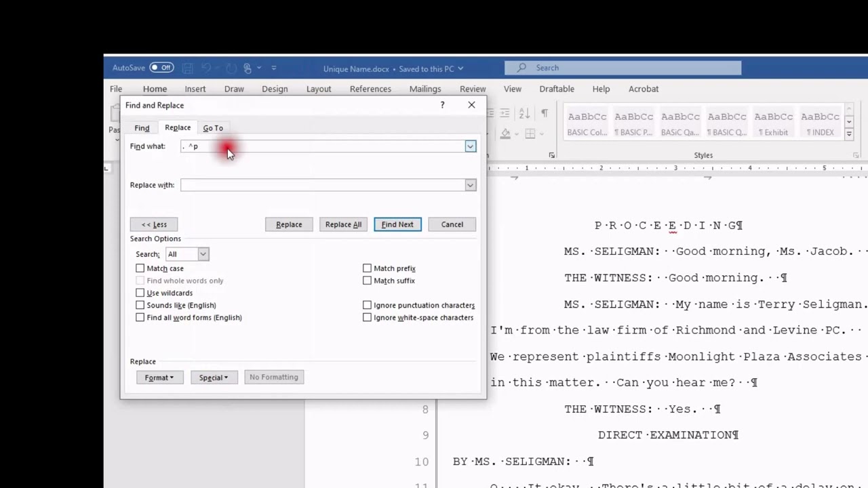Click the title bar Search box
This screenshot has width=868, height=488.
tap(623, 68)
